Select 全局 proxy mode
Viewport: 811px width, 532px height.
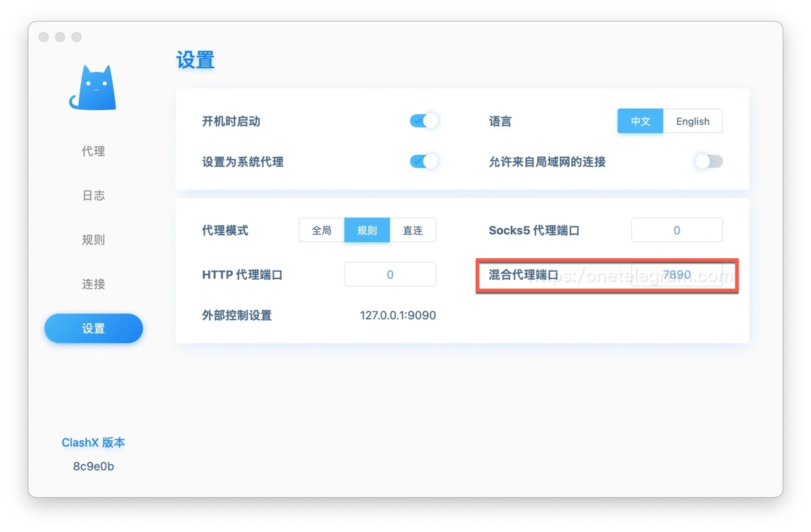coord(322,231)
